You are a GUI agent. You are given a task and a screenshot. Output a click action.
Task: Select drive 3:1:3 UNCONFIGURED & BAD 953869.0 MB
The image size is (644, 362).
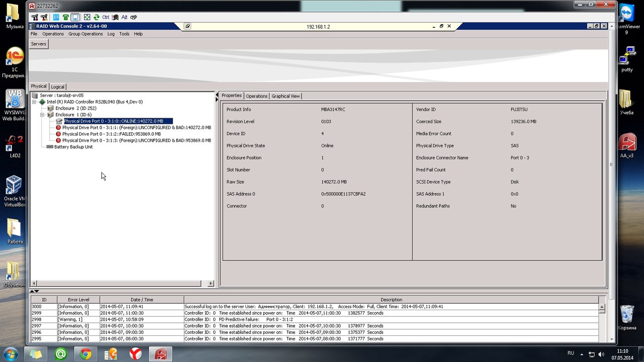136,141
